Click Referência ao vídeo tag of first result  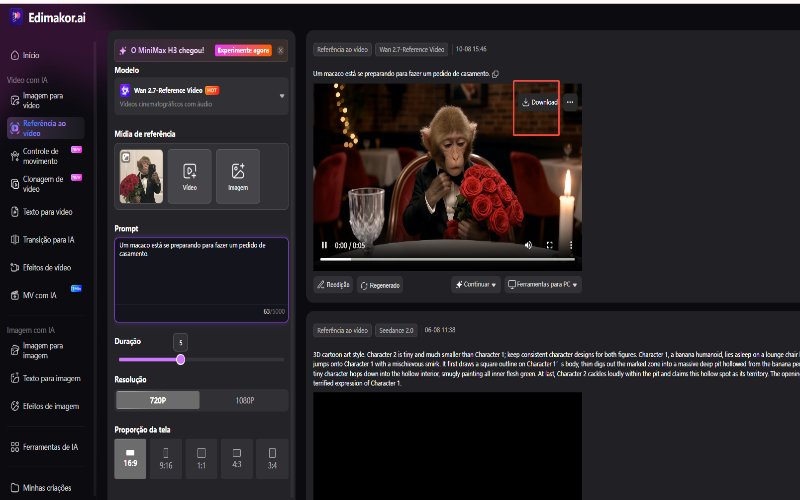[342, 49]
